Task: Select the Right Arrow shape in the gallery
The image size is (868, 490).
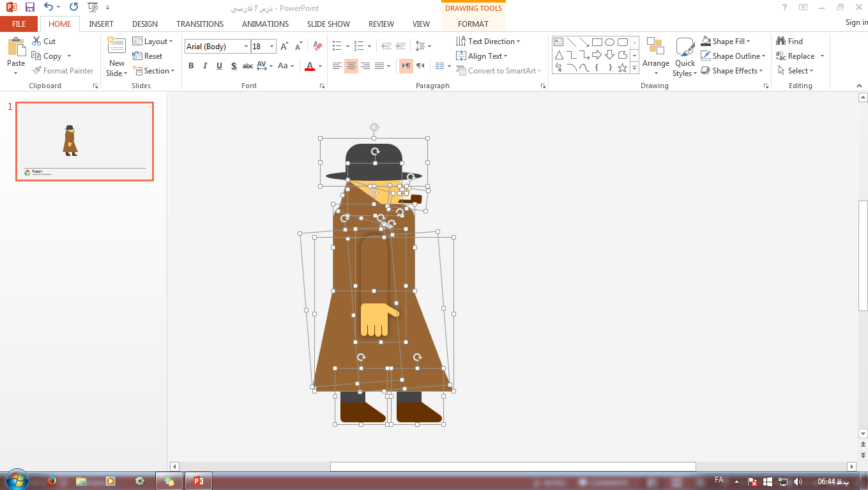Action: pyautogui.click(x=597, y=55)
